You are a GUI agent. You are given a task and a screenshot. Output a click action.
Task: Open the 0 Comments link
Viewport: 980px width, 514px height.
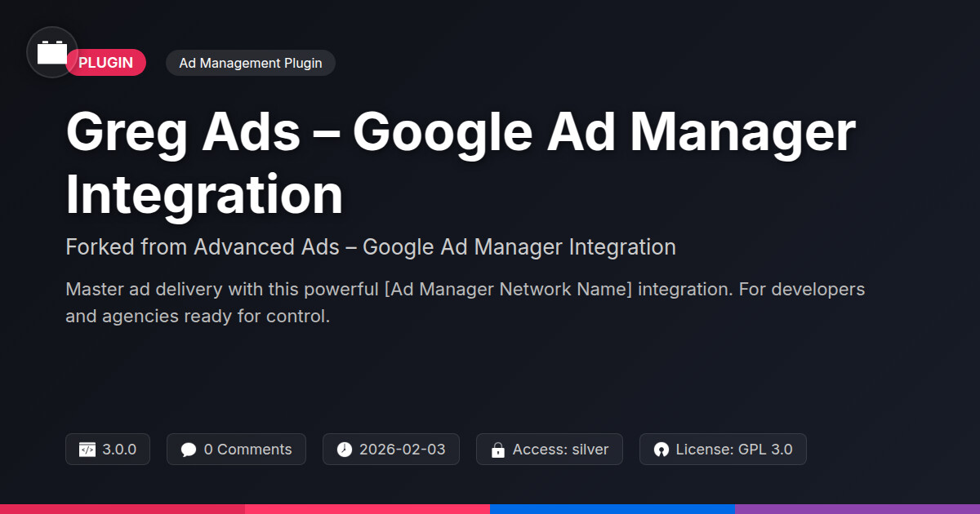click(x=247, y=450)
